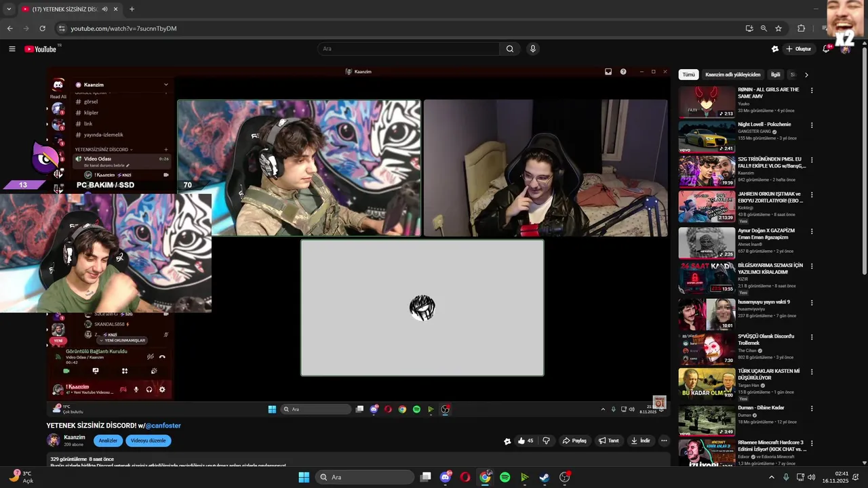Click the taskbar Ara search box
868x488 pixels.
coord(366,477)
